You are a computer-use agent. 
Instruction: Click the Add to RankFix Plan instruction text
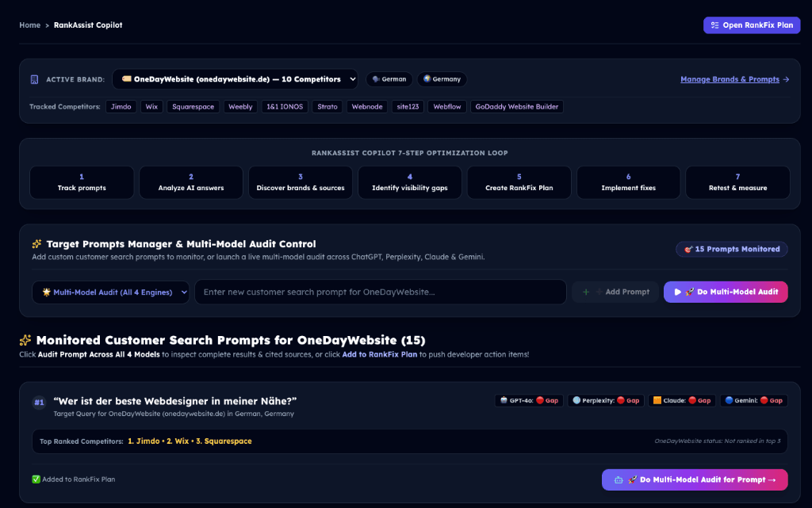click(x=380, y=354)
